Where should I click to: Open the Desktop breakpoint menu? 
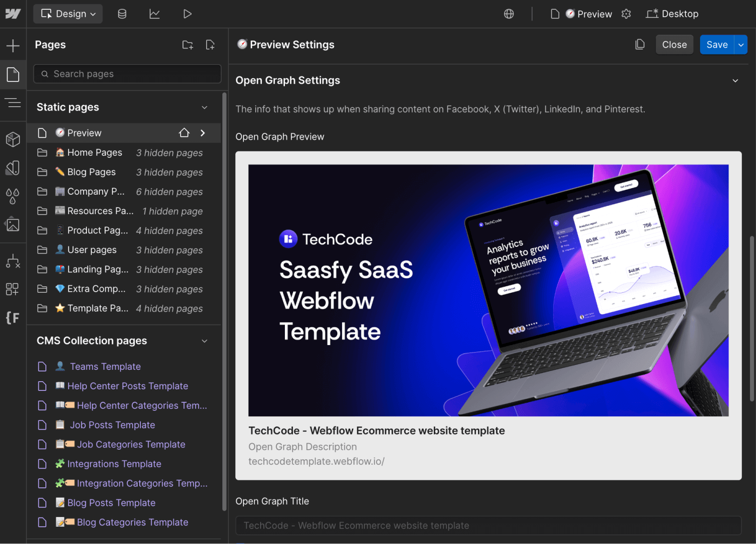pos(672,13)
